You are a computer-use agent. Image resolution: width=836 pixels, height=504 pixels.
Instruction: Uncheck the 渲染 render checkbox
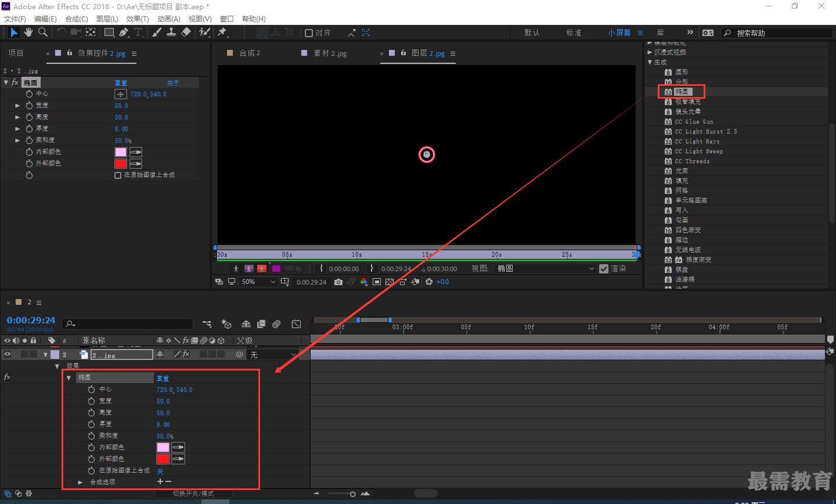[604, 269]
